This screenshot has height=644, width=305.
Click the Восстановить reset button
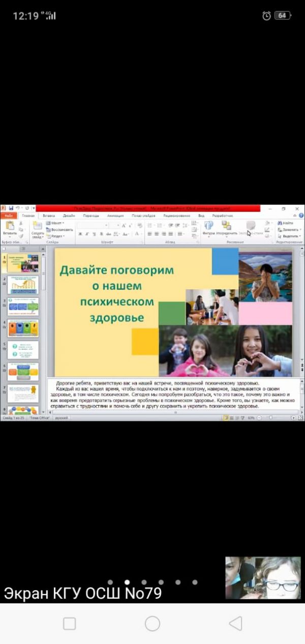(60, 229)
